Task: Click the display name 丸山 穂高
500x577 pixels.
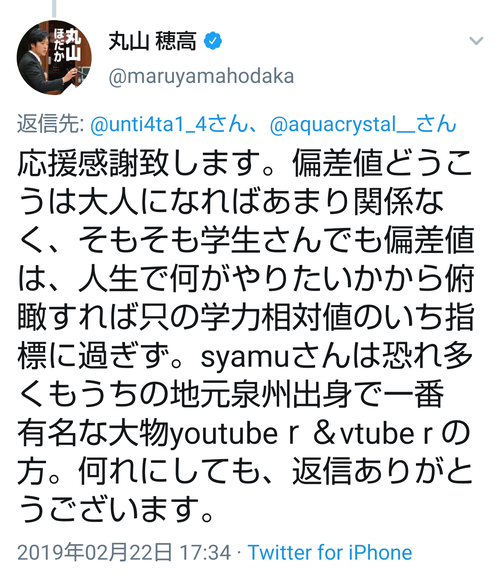Action: [153, 41]
